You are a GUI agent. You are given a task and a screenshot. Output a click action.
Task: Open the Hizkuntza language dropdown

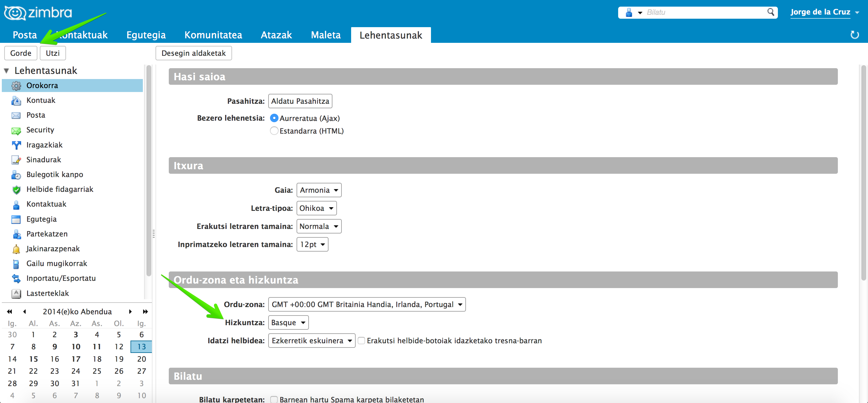[288, 323]
